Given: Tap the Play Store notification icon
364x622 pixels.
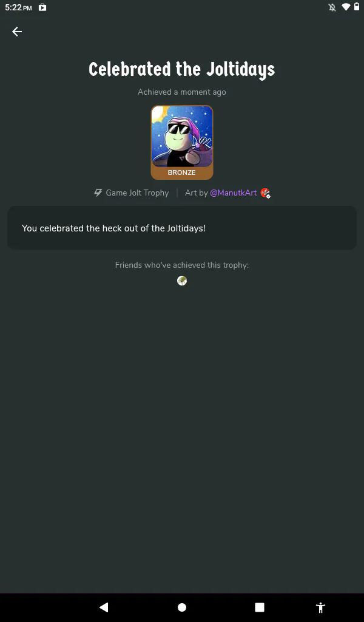Looking at the screenshot, I should (x=42, y=7).
